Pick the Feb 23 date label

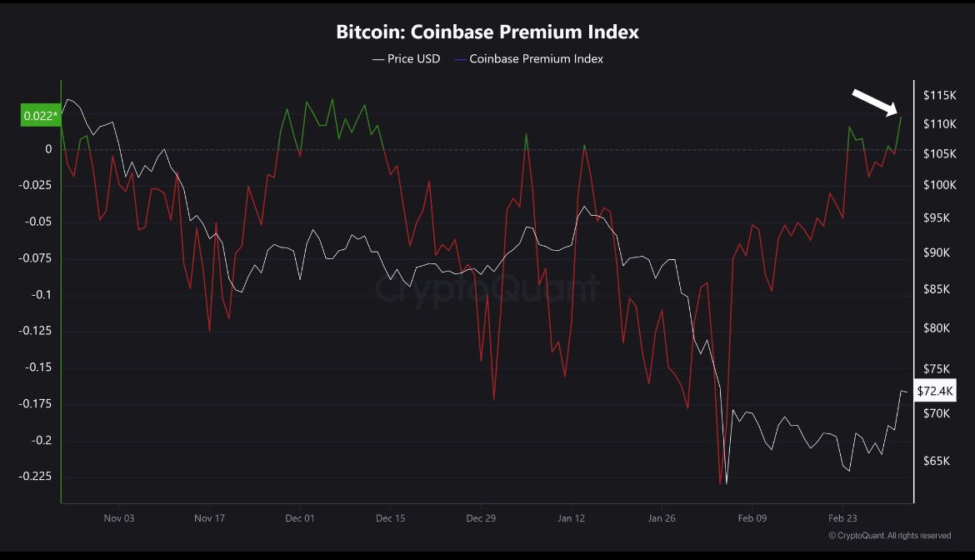(x=842, y=518)
